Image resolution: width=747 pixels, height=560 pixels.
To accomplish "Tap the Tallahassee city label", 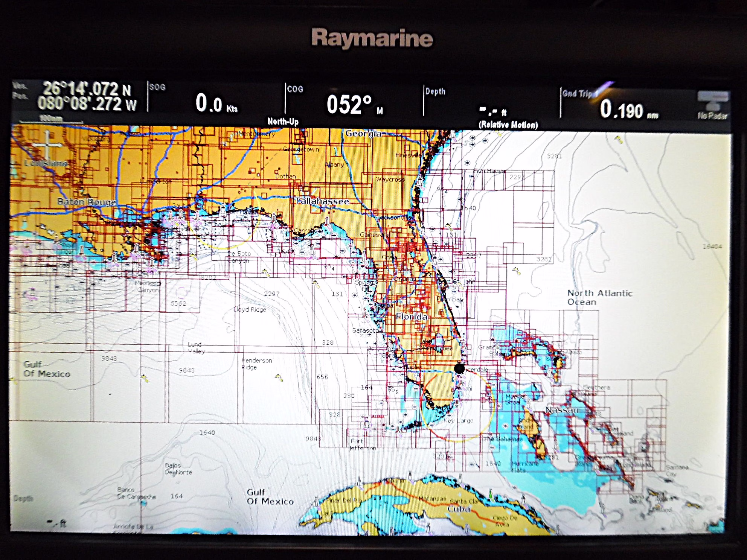I will click(322, 201).
